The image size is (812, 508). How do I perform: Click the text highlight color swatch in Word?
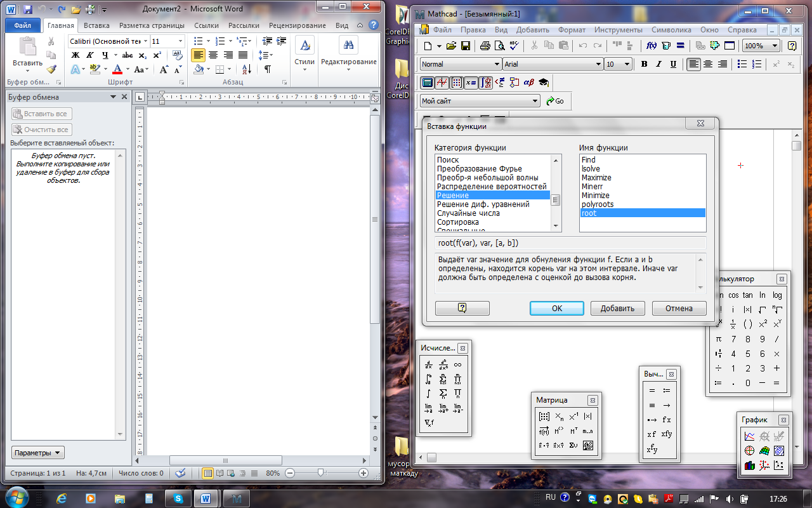[x=95, y=69]
